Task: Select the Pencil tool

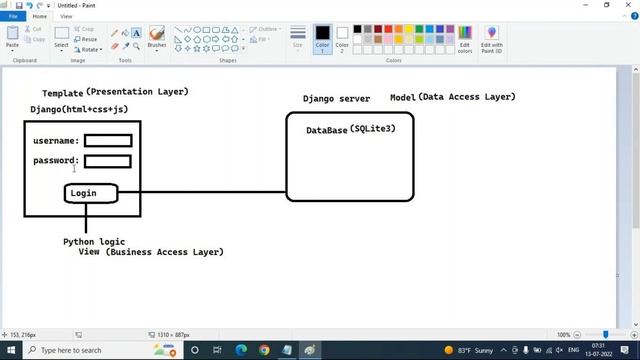Action: point(115,33)
